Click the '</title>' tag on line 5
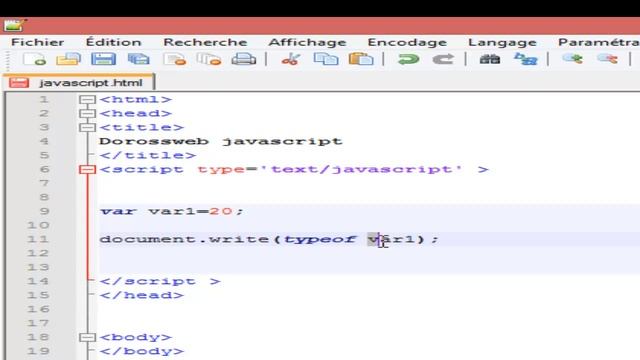 [x=148, y=156]
